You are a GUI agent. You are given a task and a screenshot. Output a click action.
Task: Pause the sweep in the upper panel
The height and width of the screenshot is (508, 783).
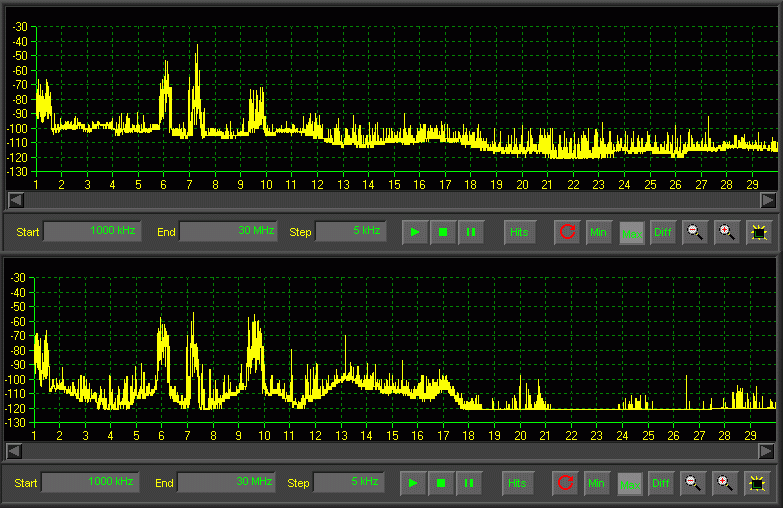pyautogui.click(x=471, y=232)
